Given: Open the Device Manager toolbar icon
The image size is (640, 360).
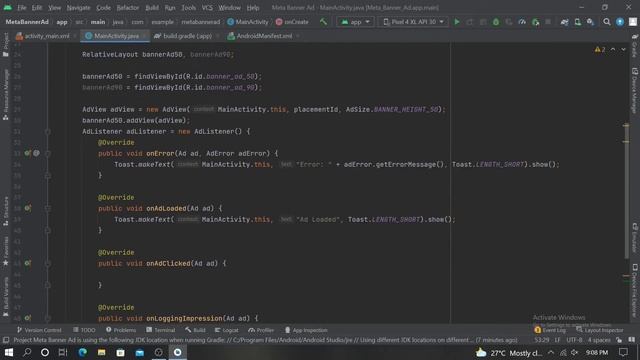Looking at the screenshot, I should coord(578,22).
